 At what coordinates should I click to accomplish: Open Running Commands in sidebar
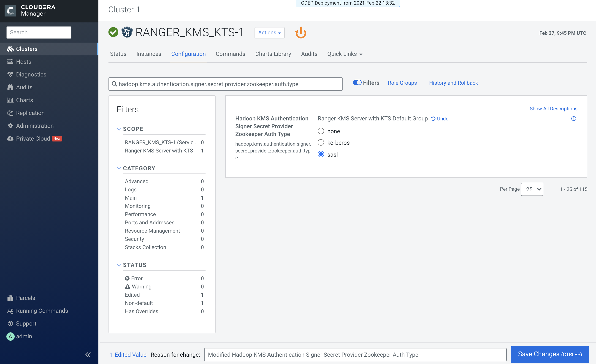42,311
